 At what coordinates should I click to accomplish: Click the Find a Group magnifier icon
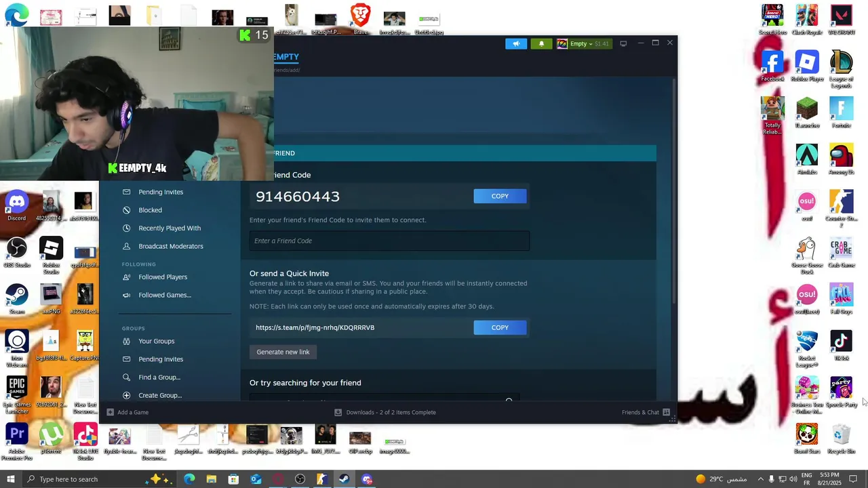pos(126,378)
